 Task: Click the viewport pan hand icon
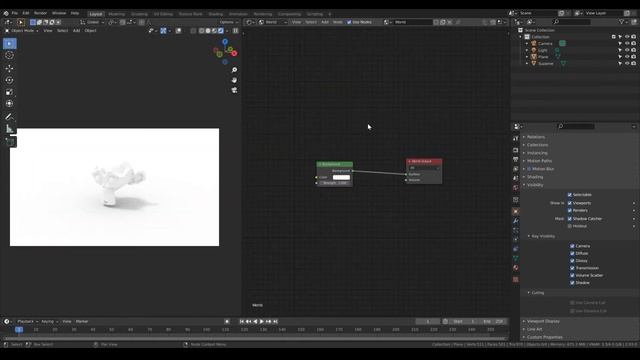[234, 80]
